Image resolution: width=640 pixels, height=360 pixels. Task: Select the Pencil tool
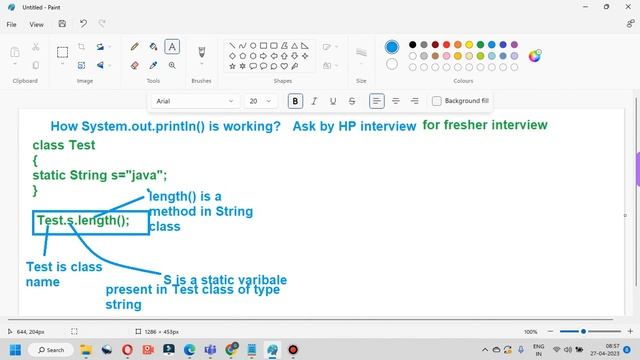(134, 47)
